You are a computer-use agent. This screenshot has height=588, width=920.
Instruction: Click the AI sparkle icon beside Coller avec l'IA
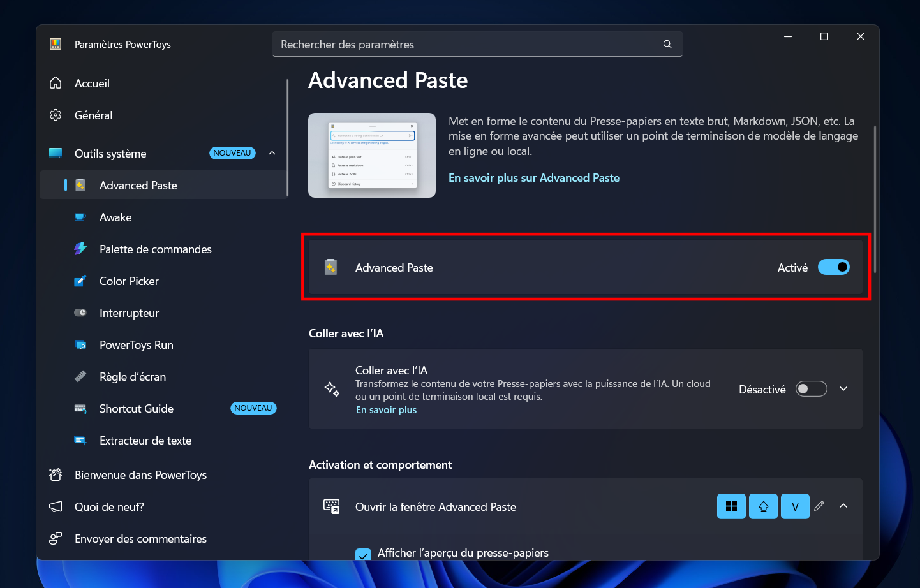point(332,388)
